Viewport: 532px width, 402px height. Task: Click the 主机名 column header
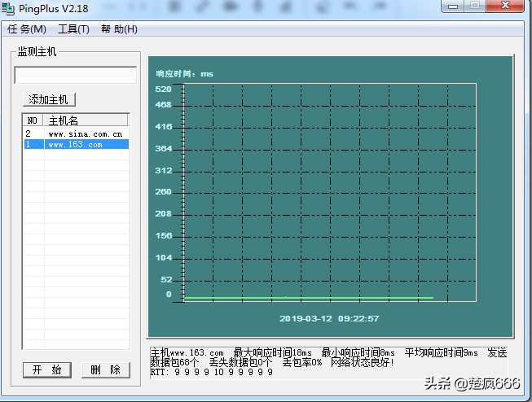click(86, 120)
